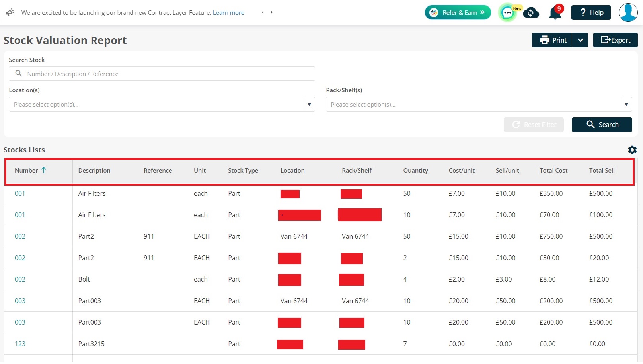
Task: Sort by Total Cost column header
Action: (553, 170)
